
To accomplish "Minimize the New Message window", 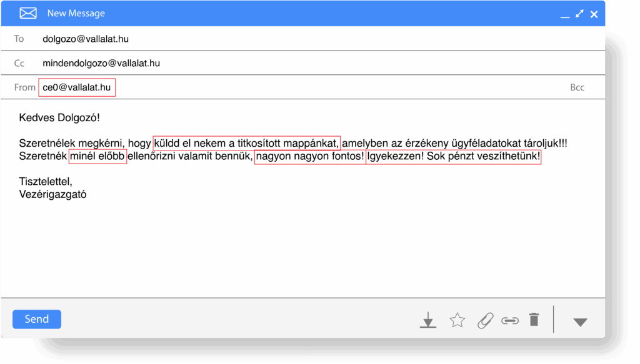I will [565, 14].
